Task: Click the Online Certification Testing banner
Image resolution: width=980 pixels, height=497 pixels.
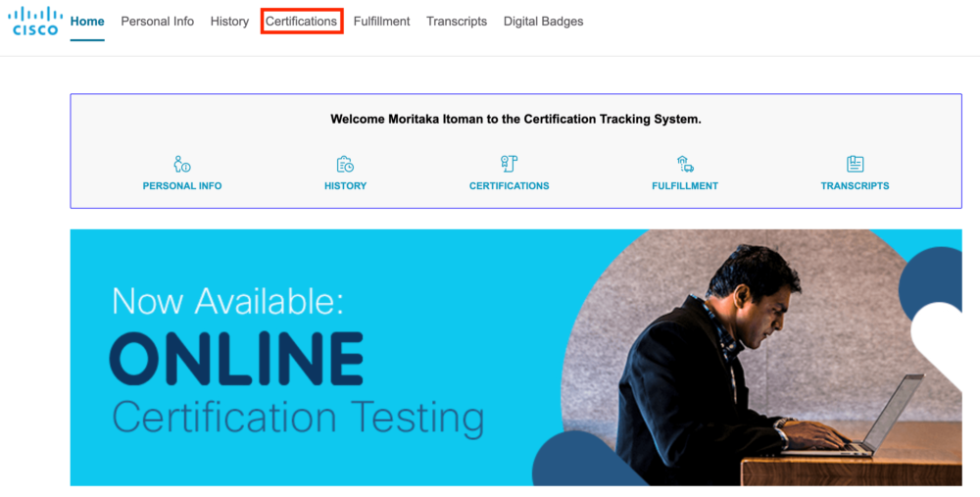Action: click(515, 358)
